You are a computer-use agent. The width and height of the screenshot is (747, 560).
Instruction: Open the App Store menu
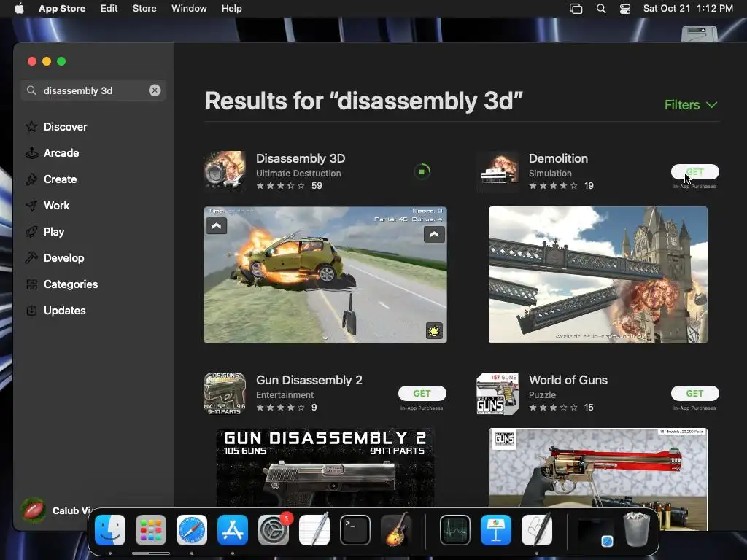[x=62, y=9]
